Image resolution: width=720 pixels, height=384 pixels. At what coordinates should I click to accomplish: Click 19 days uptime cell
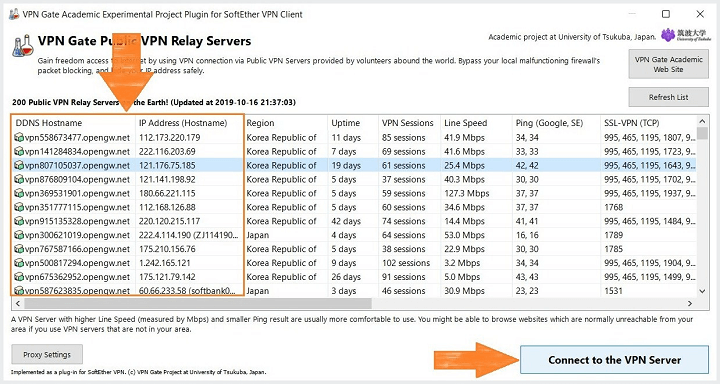tap(346, 165)
